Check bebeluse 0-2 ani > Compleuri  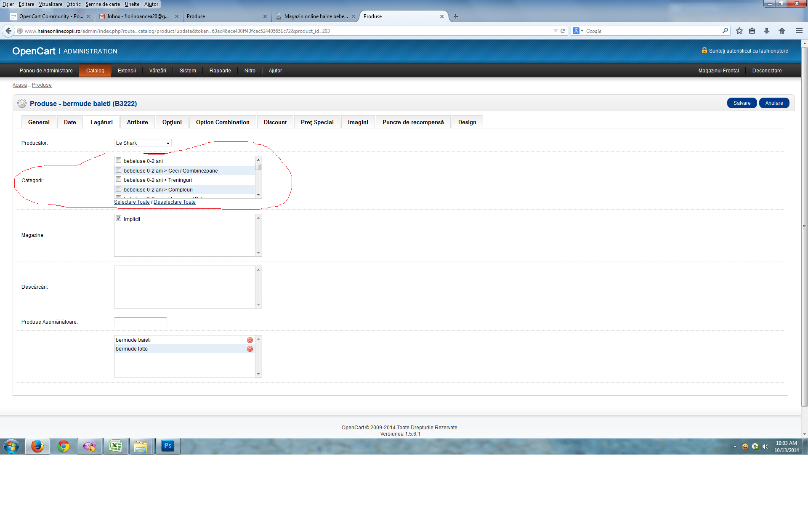(119, 189)
